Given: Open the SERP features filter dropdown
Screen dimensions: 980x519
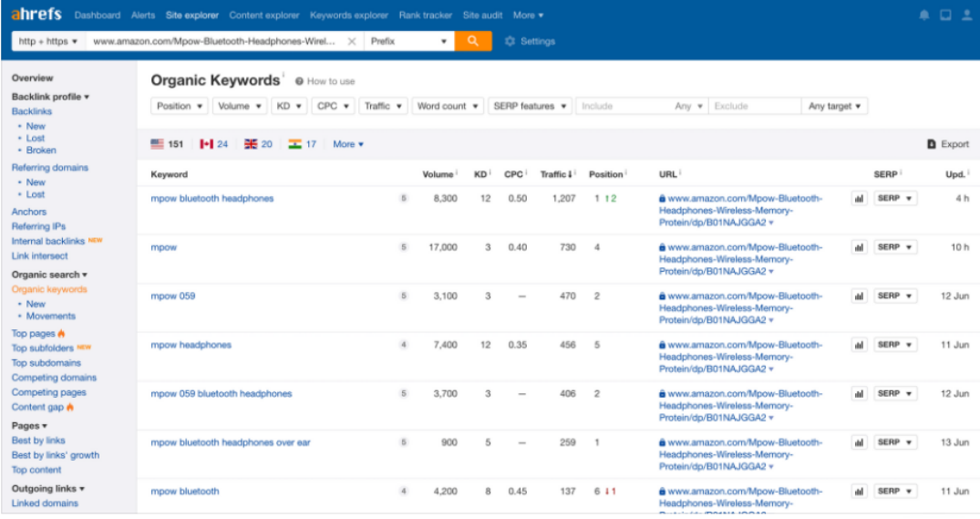Looking at the screenshot, I should [x=530, y=107].
